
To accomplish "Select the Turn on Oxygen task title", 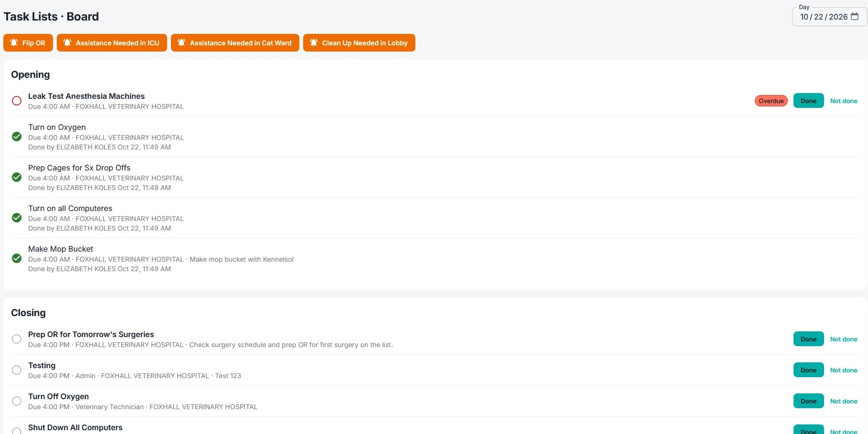I will point(57,127).
